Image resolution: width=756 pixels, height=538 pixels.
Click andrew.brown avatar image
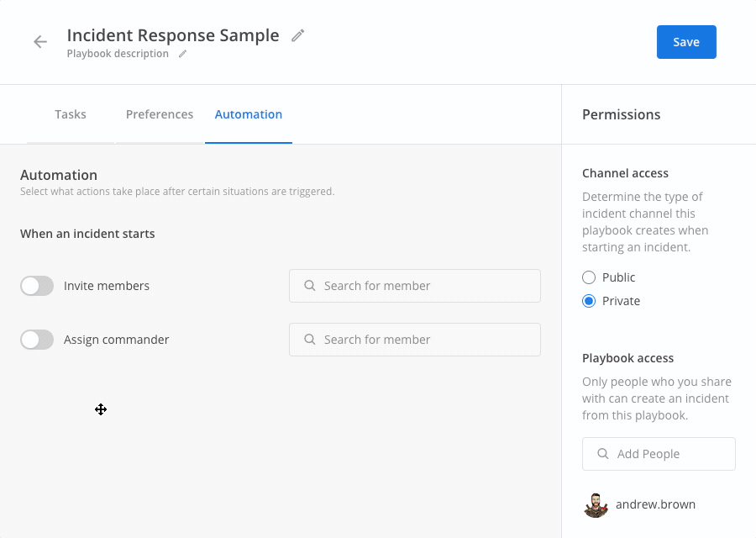coord(596,505)
